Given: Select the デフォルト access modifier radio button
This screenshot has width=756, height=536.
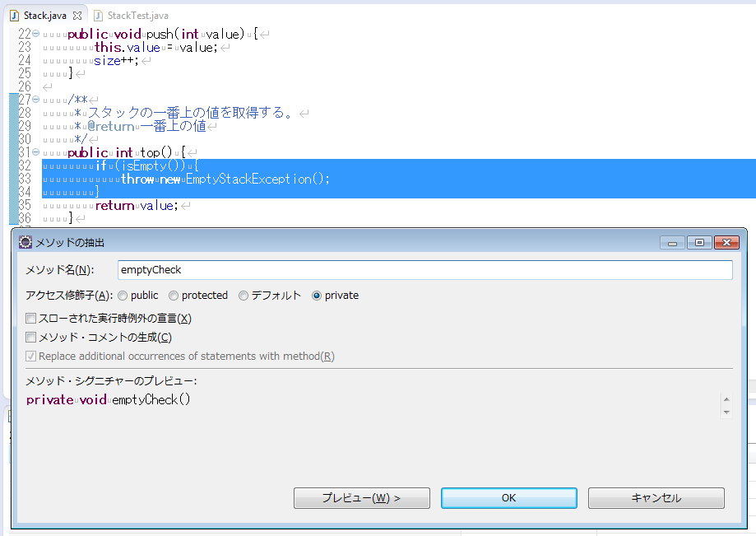Looking at the screenshot, I should coord(243,296).
